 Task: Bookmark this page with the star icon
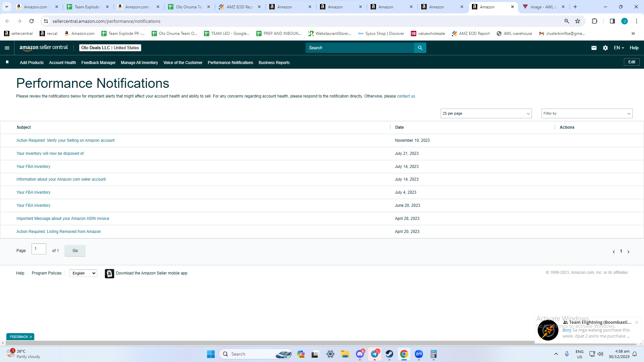(x=578, y=21)
